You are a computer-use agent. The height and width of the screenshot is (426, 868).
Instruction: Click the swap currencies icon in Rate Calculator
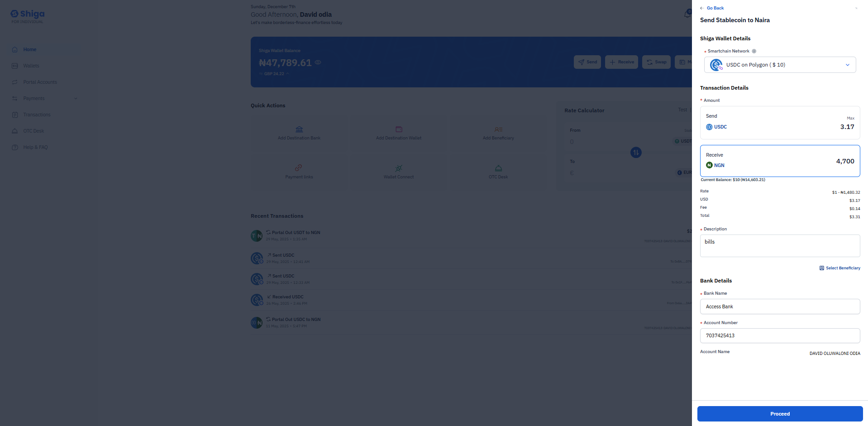(x=636, y=153)
